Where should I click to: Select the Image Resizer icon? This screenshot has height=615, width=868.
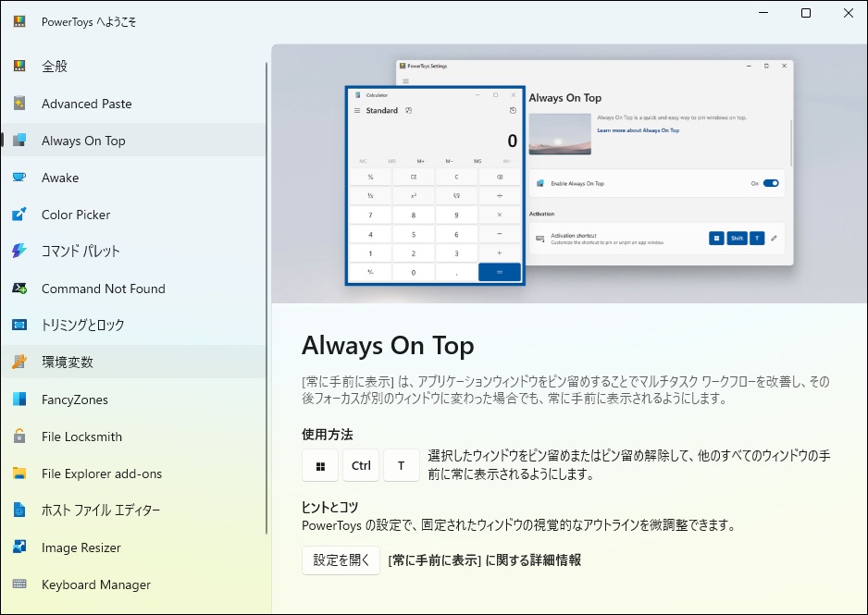(x=20, y=547)
